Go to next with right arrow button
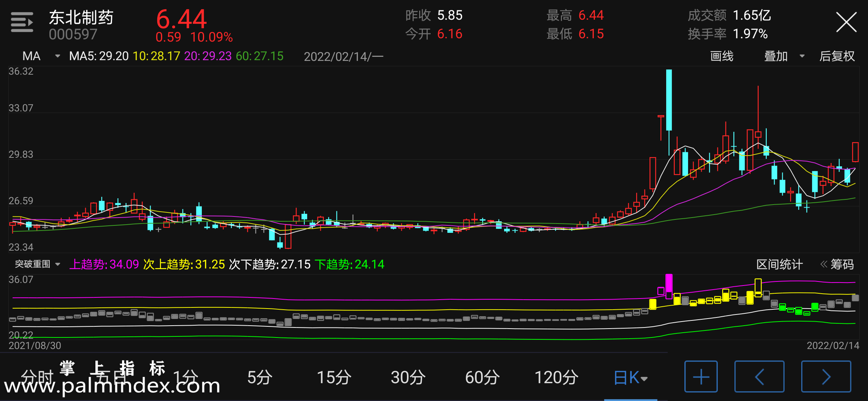 coord(826,376)
